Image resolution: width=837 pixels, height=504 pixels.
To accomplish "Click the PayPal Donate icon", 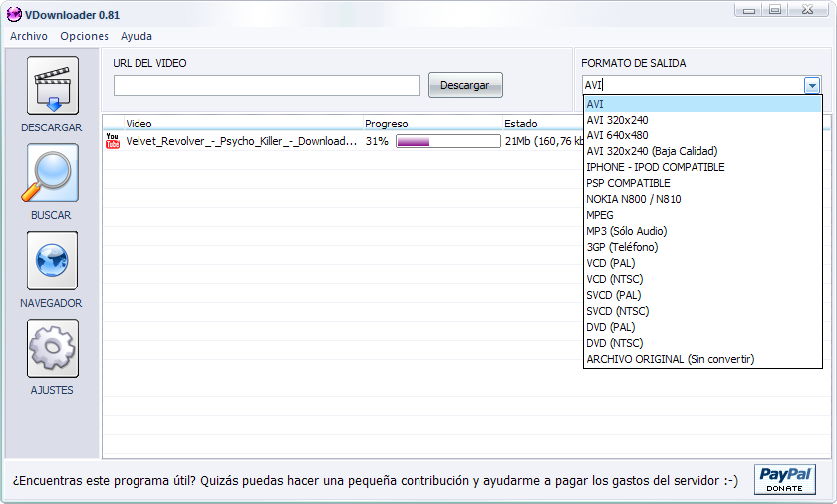I will click(x=785, y=479).
